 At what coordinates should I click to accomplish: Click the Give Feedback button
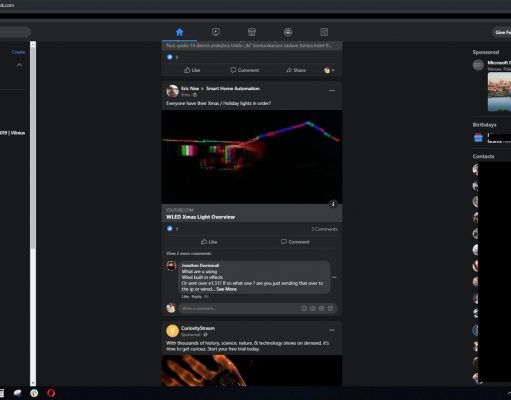(x=502, y=32)
